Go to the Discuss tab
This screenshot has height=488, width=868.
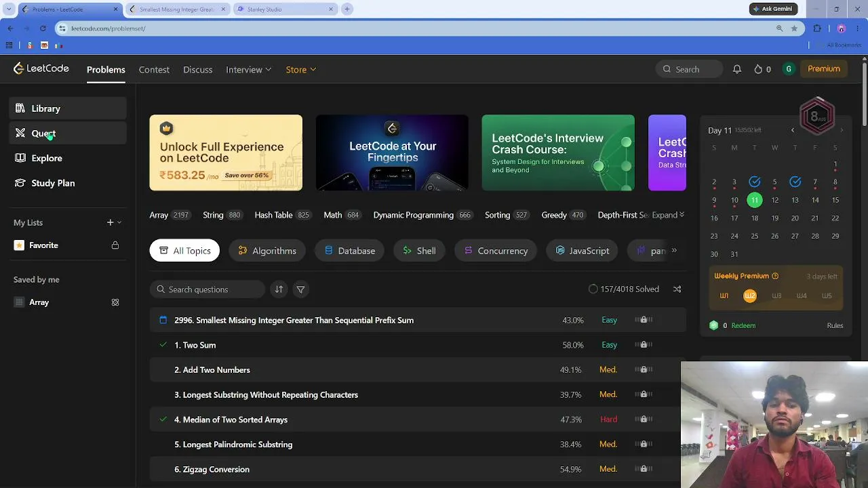click(197, 70)
